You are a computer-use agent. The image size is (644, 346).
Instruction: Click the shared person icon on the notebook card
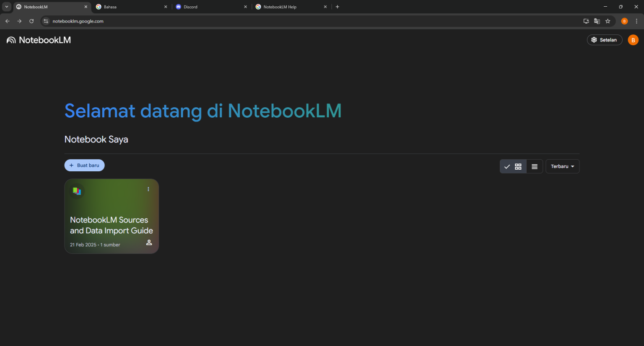pyautogui.click(x=149, y=242)
